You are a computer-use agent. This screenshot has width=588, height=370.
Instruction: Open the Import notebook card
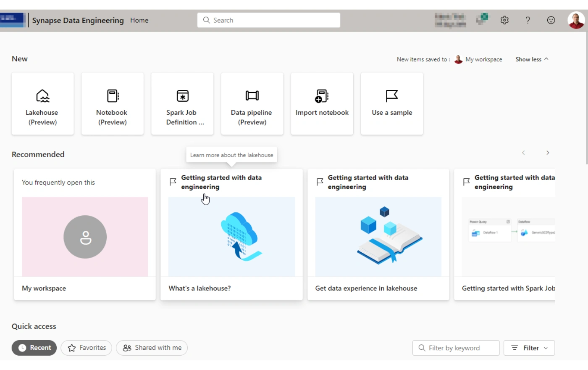(x=322, y=103)
